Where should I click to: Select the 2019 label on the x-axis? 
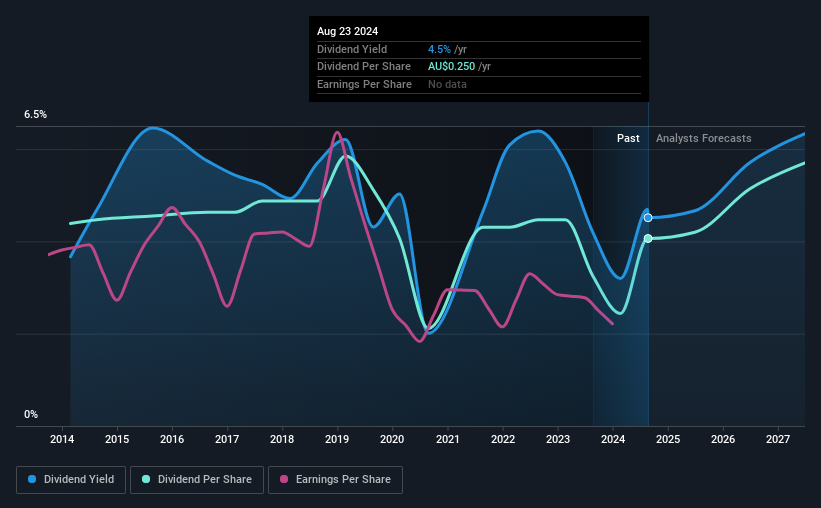pyautogui.click(x=337, y=439)
